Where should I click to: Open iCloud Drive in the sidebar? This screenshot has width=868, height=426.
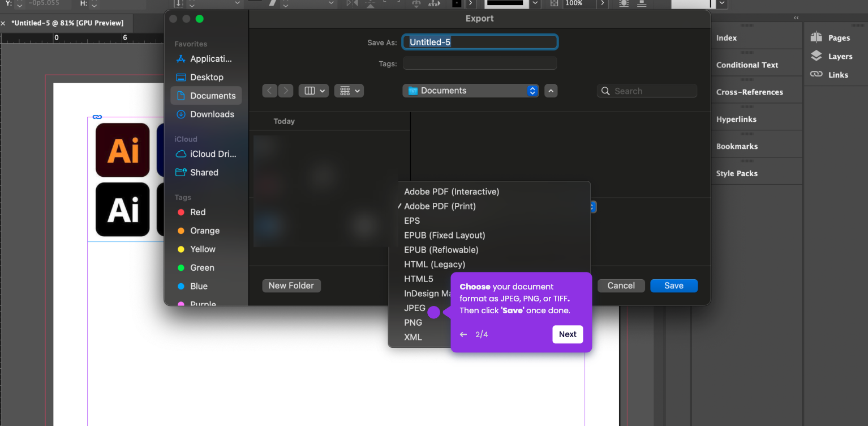pos(206,154)
